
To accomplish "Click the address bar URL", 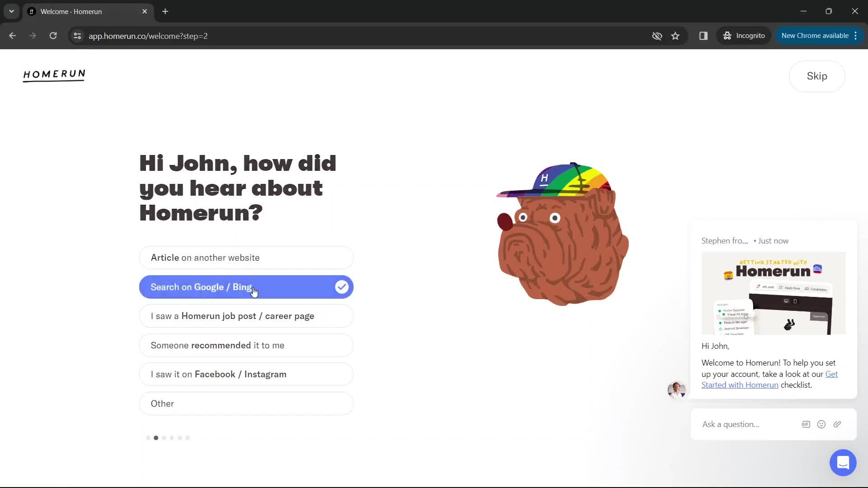I will tap(148, 36).
